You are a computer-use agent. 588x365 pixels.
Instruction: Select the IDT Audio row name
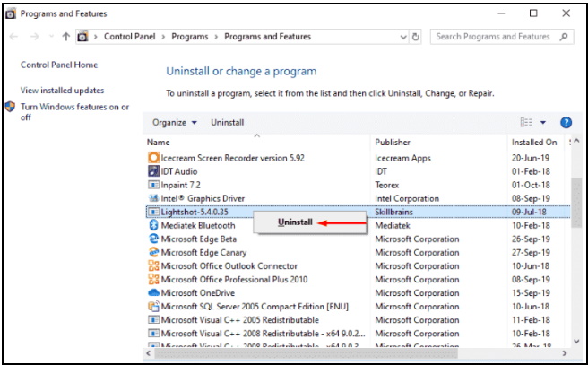coord(179,171)
